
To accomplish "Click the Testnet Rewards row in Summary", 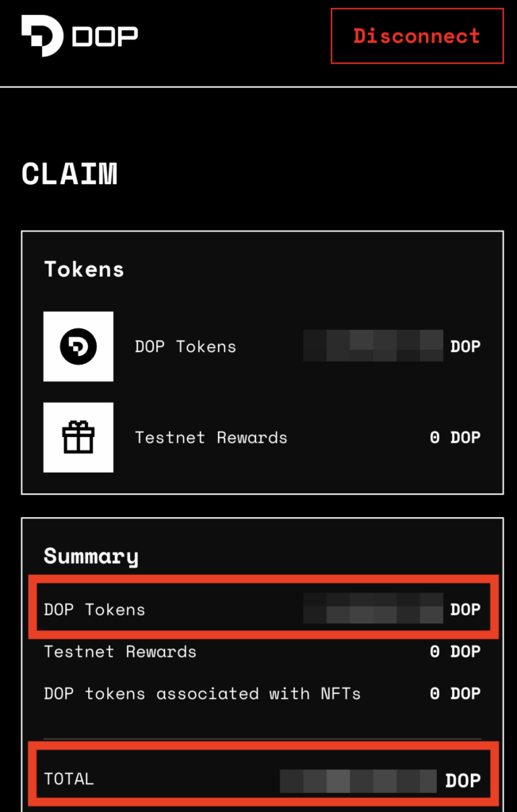I will click(262, 652).
